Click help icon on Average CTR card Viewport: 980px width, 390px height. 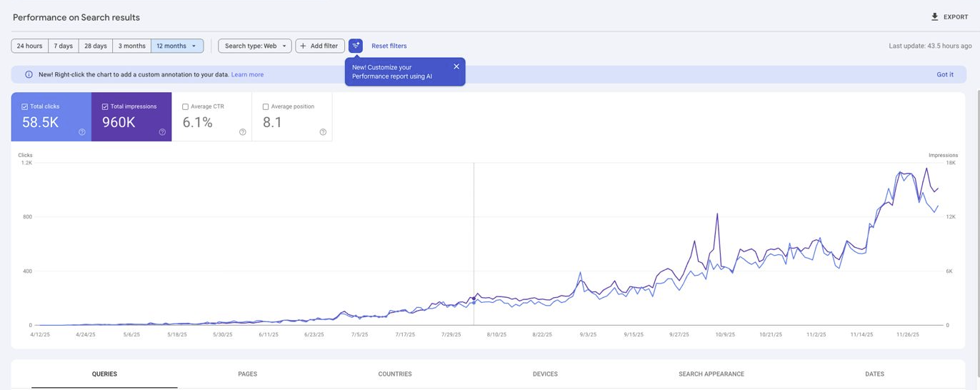pyautogui.click(x=243, y=132)
